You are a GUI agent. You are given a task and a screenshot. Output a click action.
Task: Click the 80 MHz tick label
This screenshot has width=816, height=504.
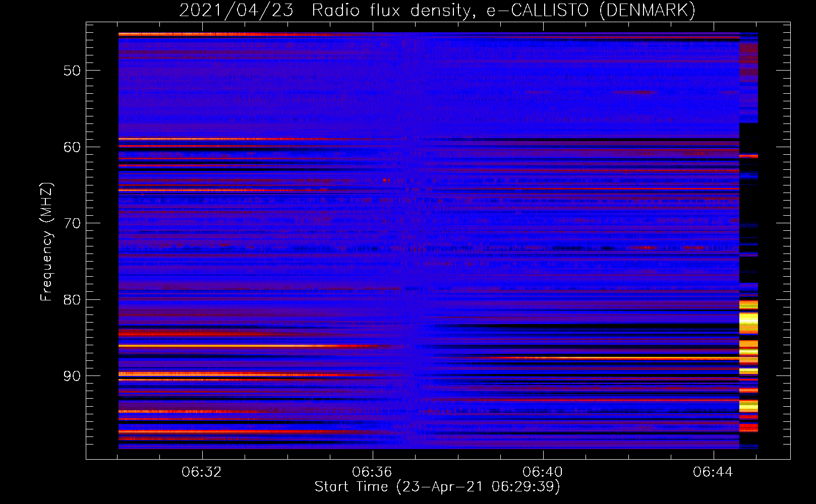72,299
